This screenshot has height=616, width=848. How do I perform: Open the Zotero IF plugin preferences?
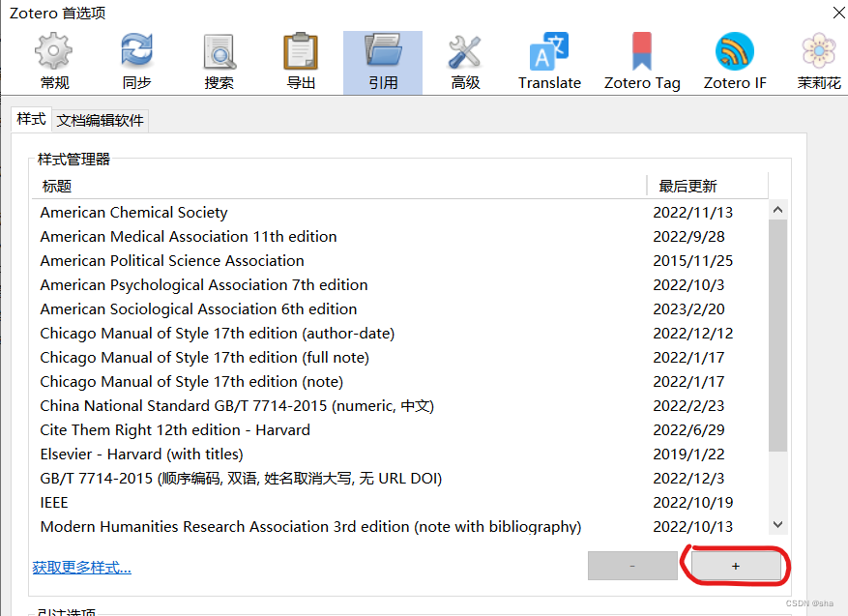[x=735, y=62]
